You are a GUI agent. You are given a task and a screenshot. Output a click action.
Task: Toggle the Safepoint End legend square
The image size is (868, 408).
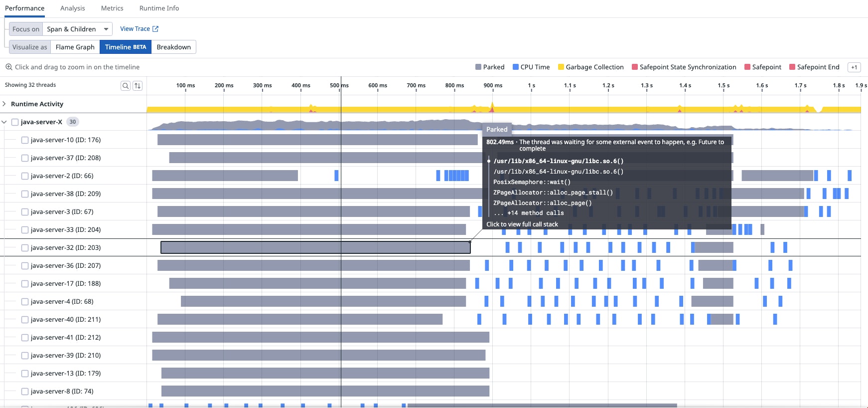(792, 67)
